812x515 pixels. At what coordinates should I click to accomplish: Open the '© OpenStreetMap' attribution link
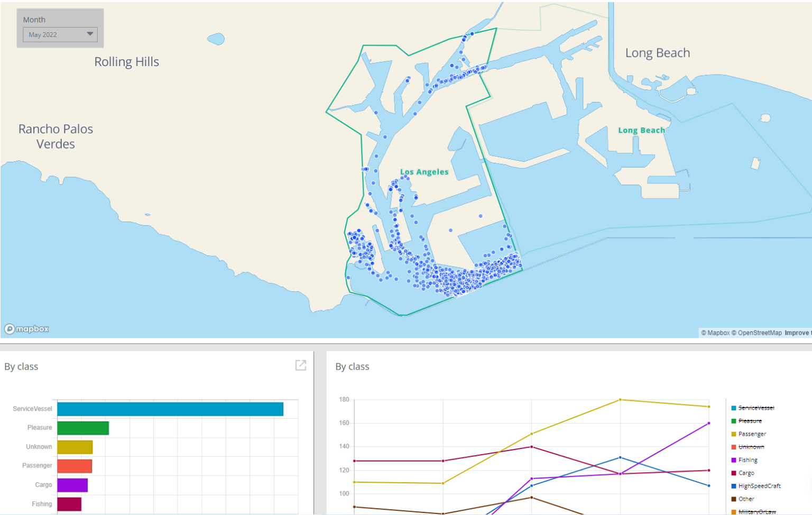(756, 333)
